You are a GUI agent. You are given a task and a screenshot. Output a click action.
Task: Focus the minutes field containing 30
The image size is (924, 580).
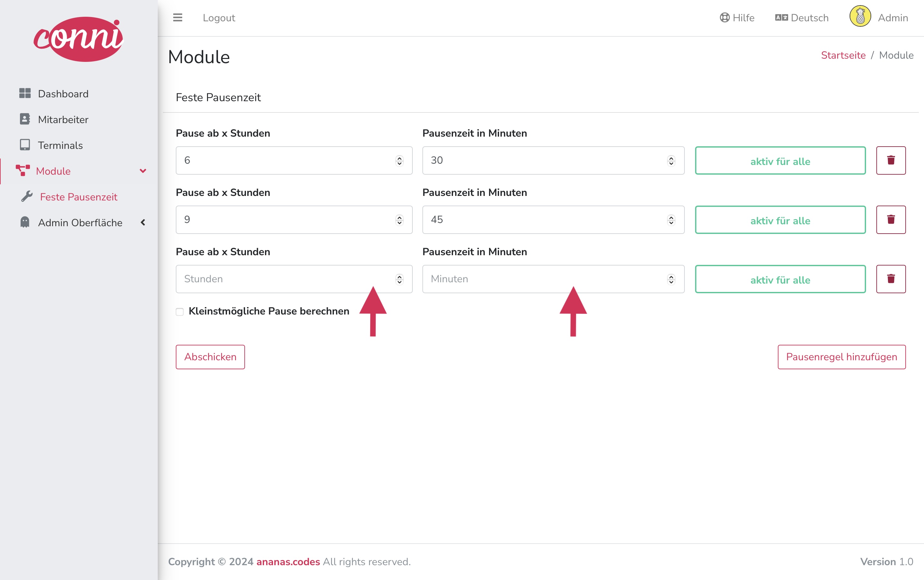pos(553,160)
